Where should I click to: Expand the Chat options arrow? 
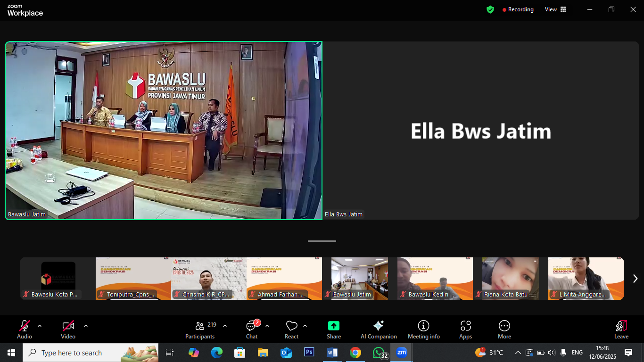tap(267, 326)
